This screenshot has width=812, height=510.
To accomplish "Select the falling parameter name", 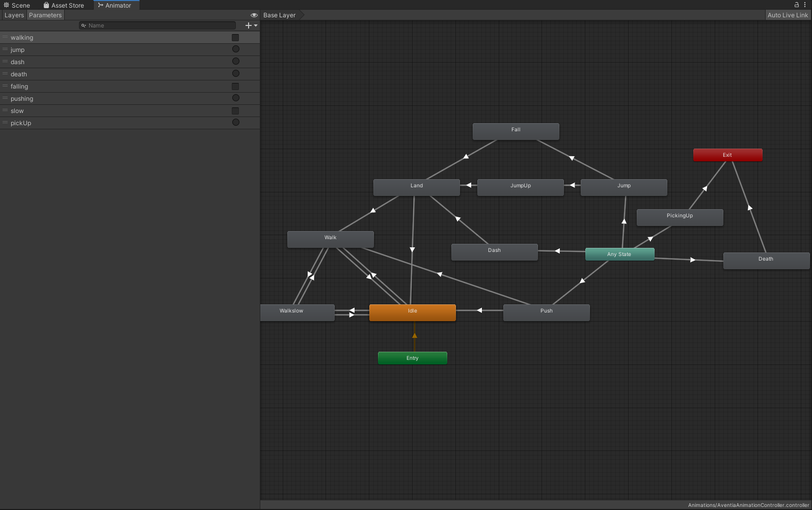I will point(19,87).
